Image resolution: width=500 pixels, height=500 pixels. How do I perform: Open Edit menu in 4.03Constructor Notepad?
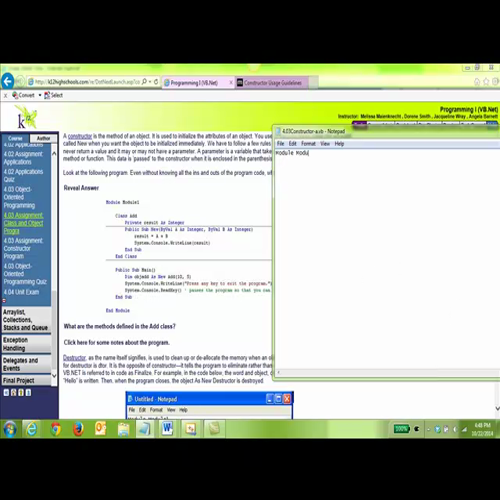[x=293, y=144]
